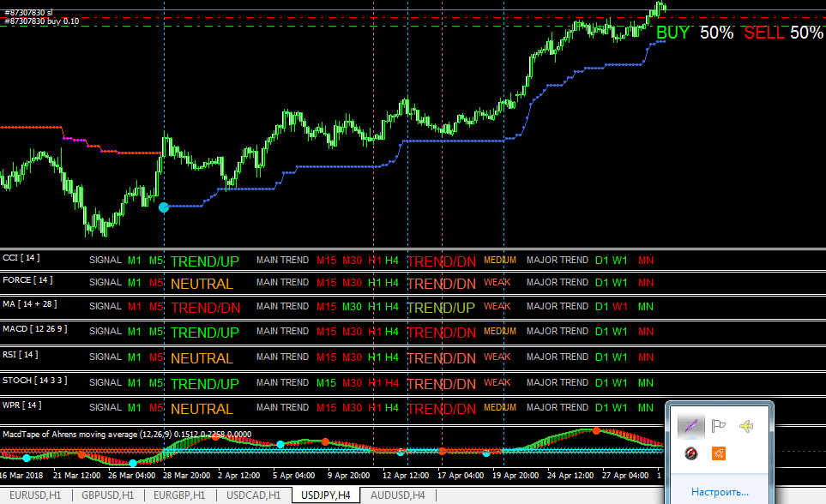Click green TREND/UP signal in STOCH row
The height and width of the screenshot is (504, 826).
coord(204,385)
